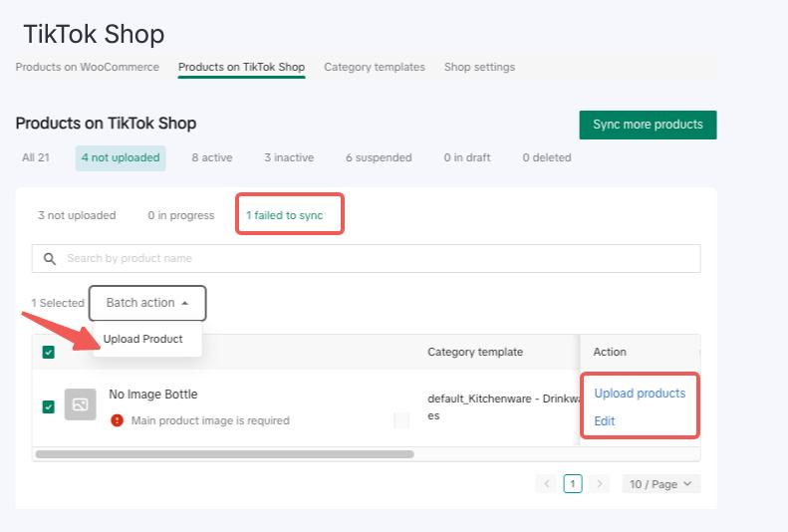Focus the Search by product name field

(379, 259)
